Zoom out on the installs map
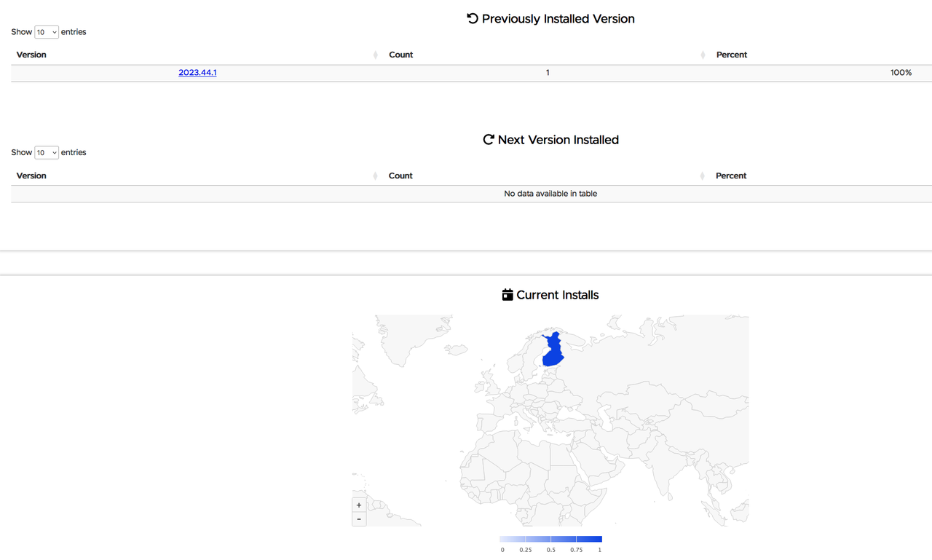The width and height of the screenshot is (932, 560). pos(359,519)
